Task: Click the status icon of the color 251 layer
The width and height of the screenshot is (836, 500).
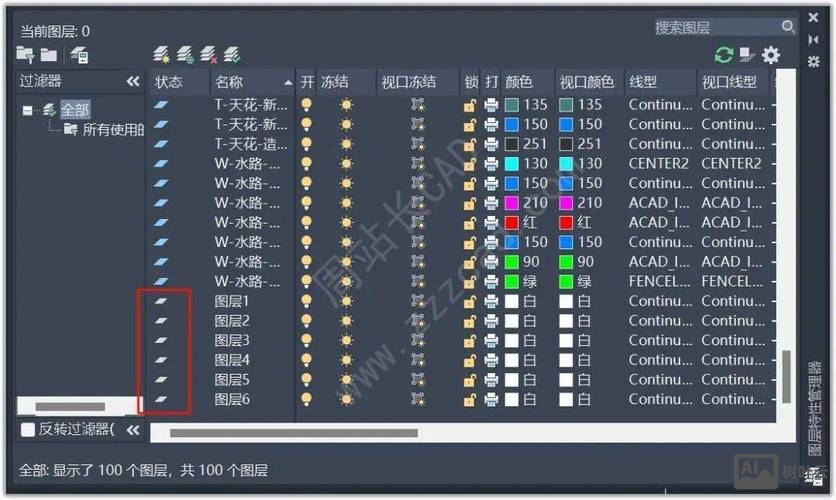Action: point(161,144)
